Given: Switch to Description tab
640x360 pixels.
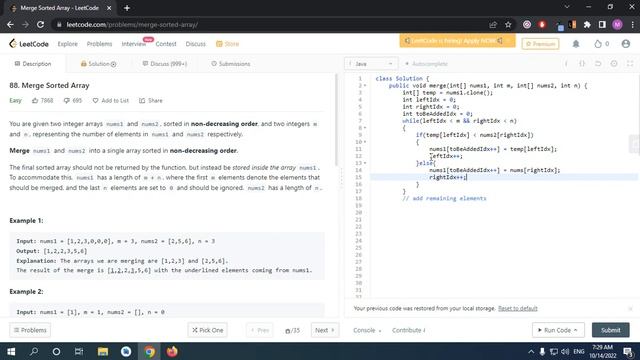Looking at the screenshot, I should coord(33,64).
